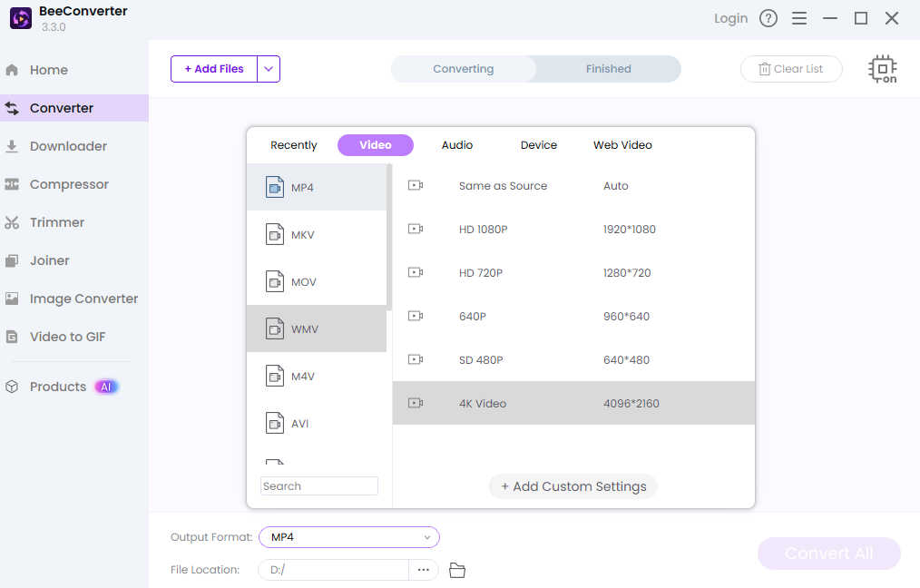The image size is (920, 588).
Task: Switch to the Finished list
Action: (x=608, y=69)
